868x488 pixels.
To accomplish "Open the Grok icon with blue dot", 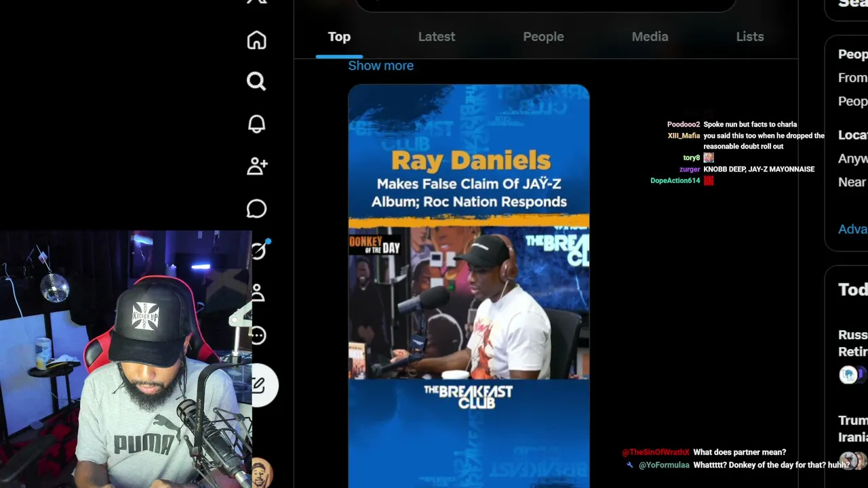I will click(260, 249).
